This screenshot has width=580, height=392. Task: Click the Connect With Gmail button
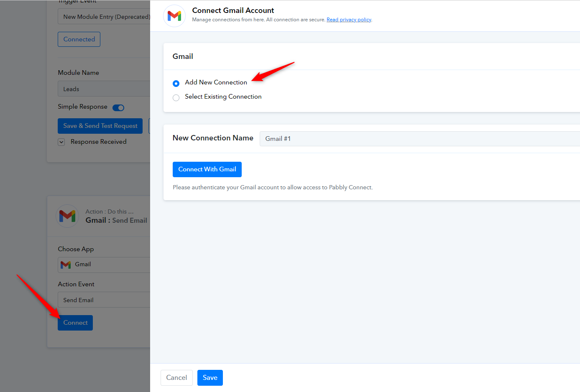tap(207, 169)
